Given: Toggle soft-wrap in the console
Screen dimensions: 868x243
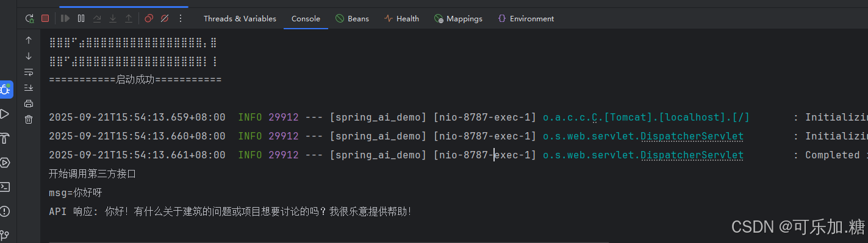Looking at the screenshot, I should tap(29, 72).
